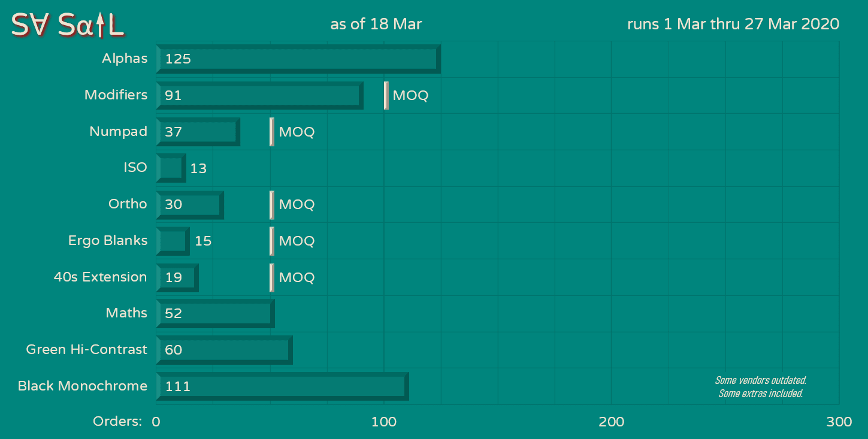The height and width of the screenshot is (439, 868).
Task: Click the 100 label on the orders axis
Action: (383, 422)
